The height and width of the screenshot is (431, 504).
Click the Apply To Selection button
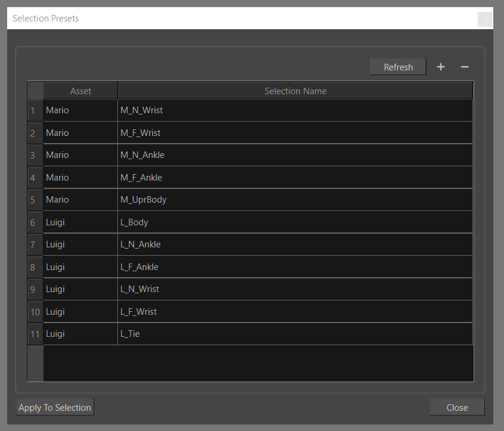tap(54, 407)
